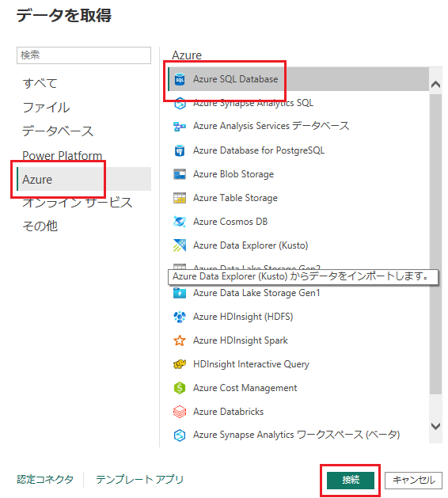448x498 pixels.
Task: Click the Azure Data Explorer (Kusto) icon
Action: tap(180, 245)
